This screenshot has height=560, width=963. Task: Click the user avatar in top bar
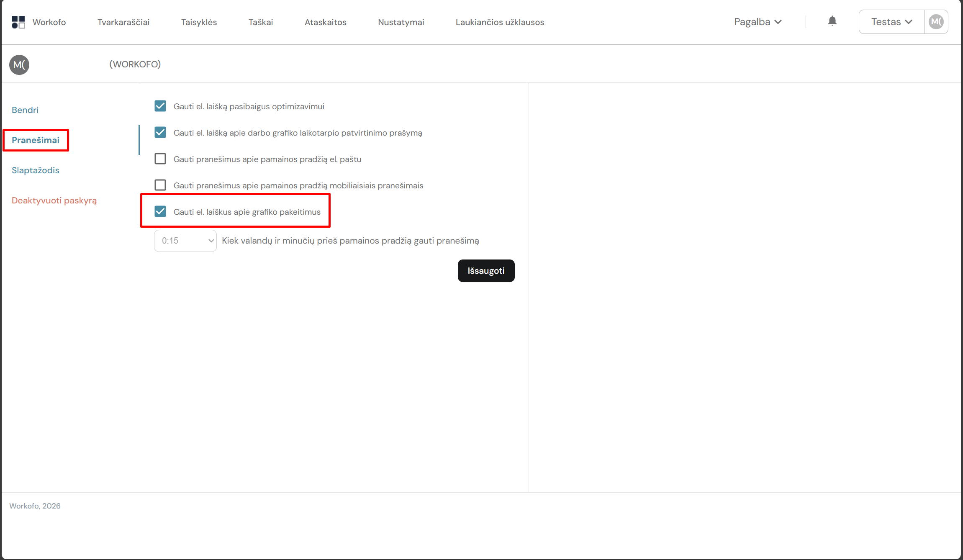tap(936, 22)
